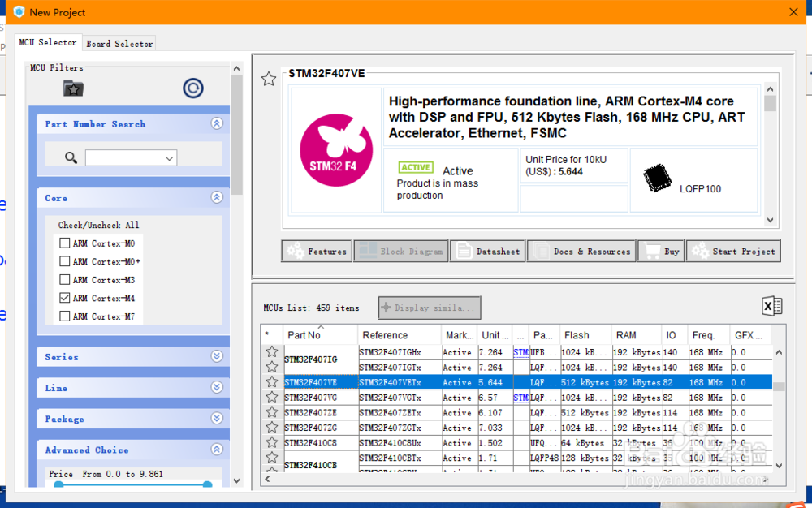Star the STM32F407IGTx row
The image size is (812, 508).
272,367
